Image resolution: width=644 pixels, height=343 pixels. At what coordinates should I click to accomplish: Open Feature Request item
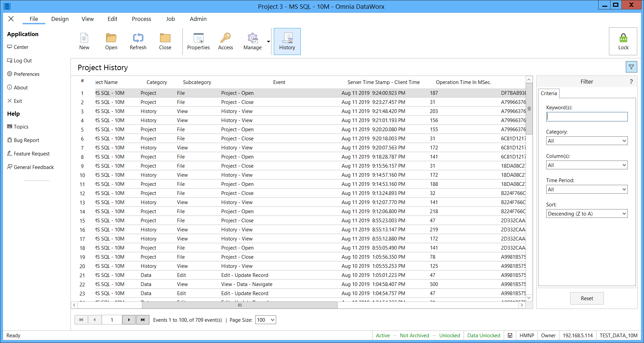pos(28,154)
